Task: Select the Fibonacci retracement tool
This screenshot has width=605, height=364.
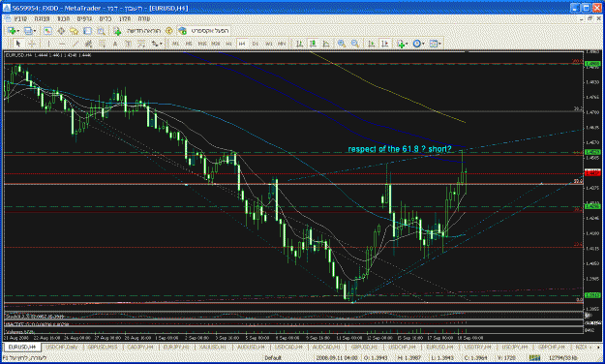Action: click(x=102, y=44)
